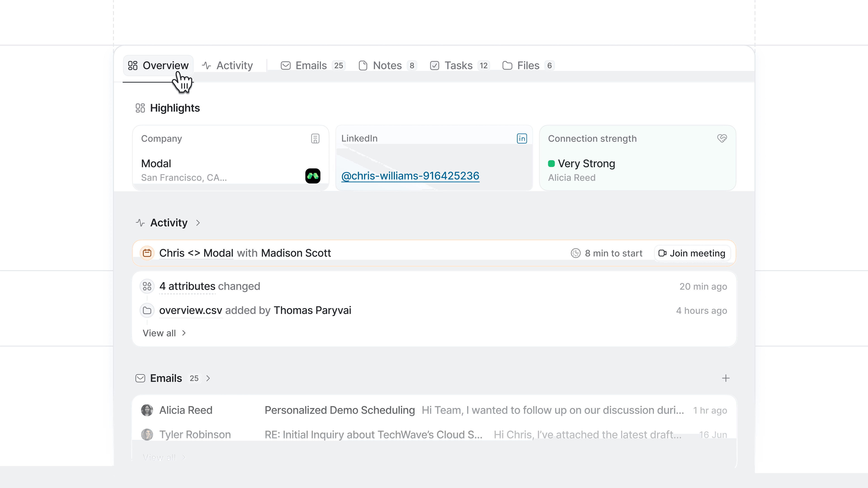Click Thomas Paryvai name in activity

pyautogui.click(x=312, y=310)
